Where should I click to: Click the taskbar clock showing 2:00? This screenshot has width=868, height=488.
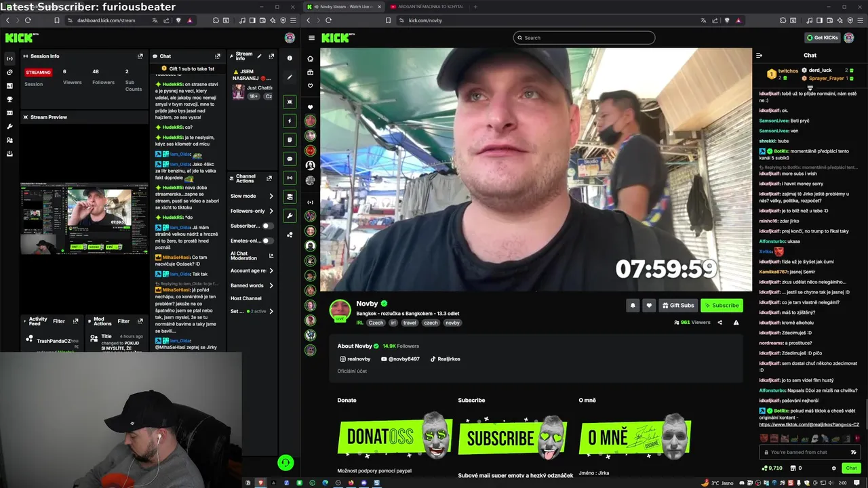842,483
